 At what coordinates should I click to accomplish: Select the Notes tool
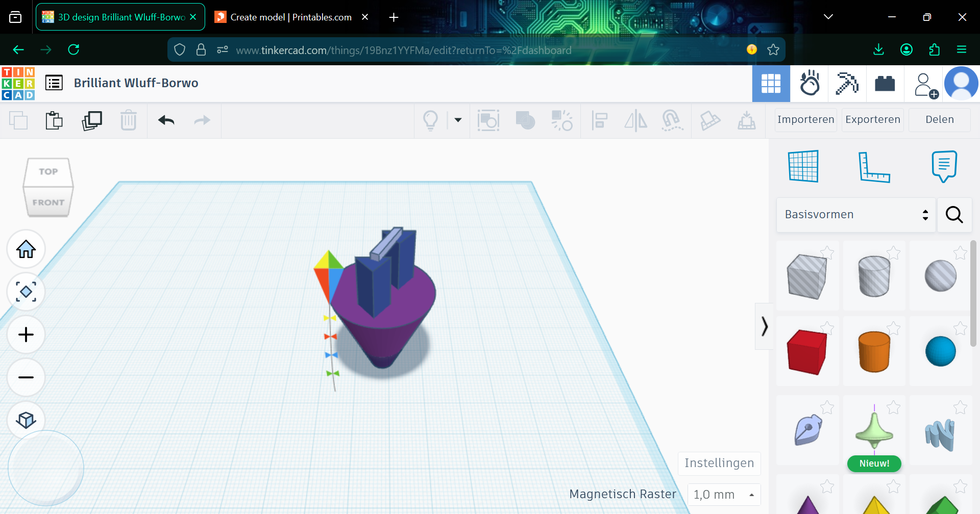coord(944,166)
